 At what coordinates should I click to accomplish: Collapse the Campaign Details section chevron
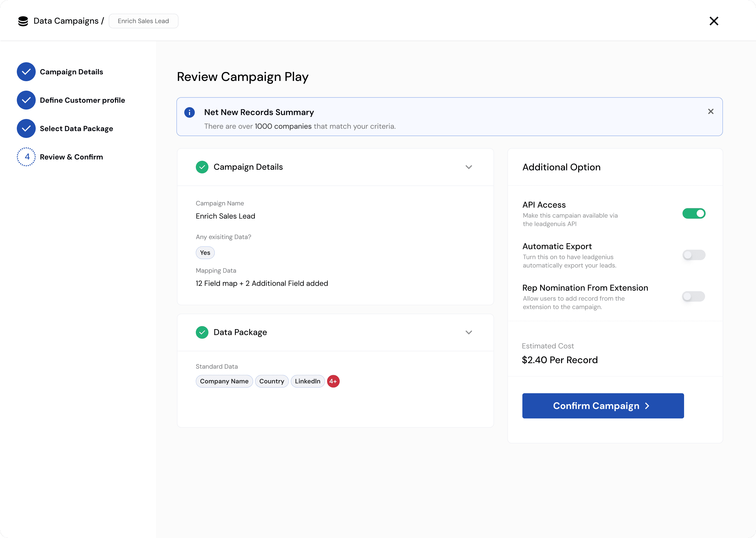tap(468, 167)
